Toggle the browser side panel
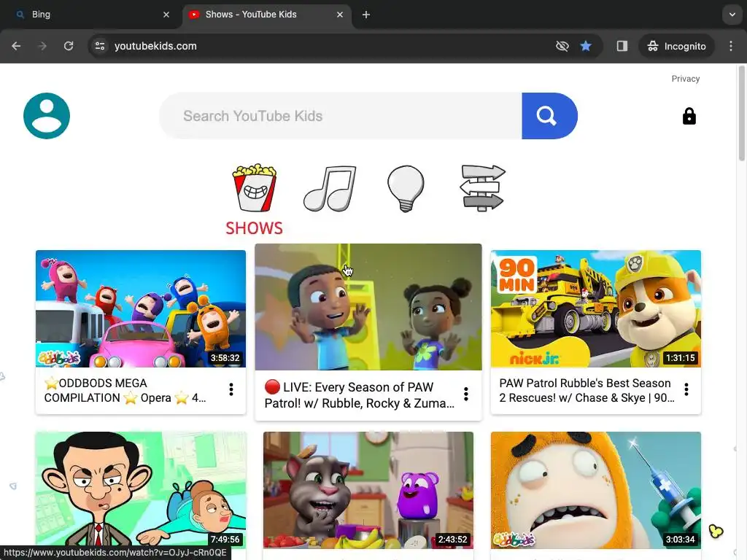 pyautogui.click(x=622, y=46)
